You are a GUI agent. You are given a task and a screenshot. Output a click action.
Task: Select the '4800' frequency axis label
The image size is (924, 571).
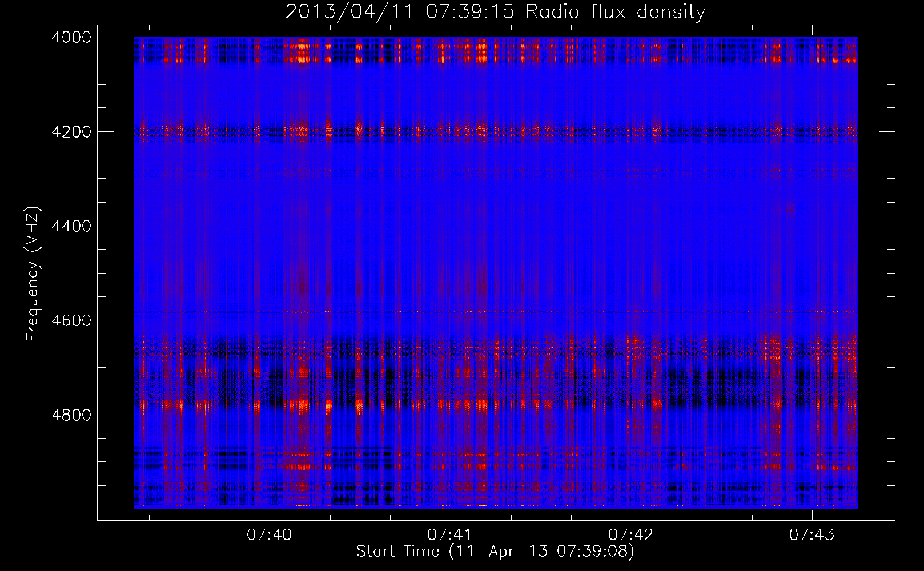[x=71, y=415]
